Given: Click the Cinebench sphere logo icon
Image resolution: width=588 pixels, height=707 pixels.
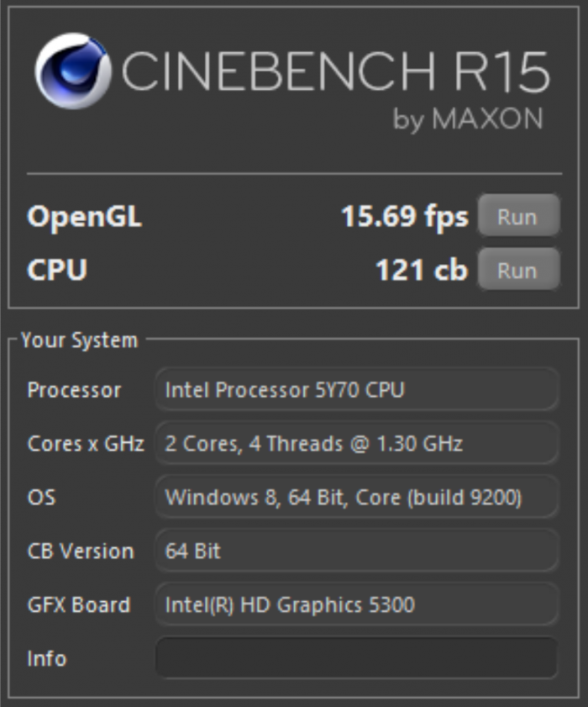Looking at the screenshot, I should 72,71.
